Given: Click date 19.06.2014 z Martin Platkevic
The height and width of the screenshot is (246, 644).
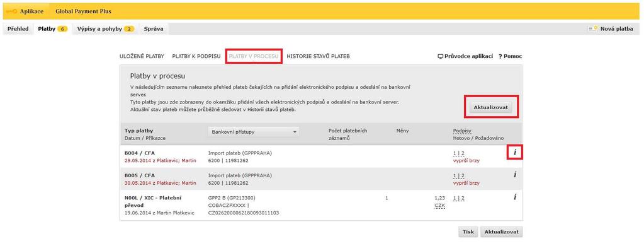Looking at the screenshot, I should click(159, 213).
